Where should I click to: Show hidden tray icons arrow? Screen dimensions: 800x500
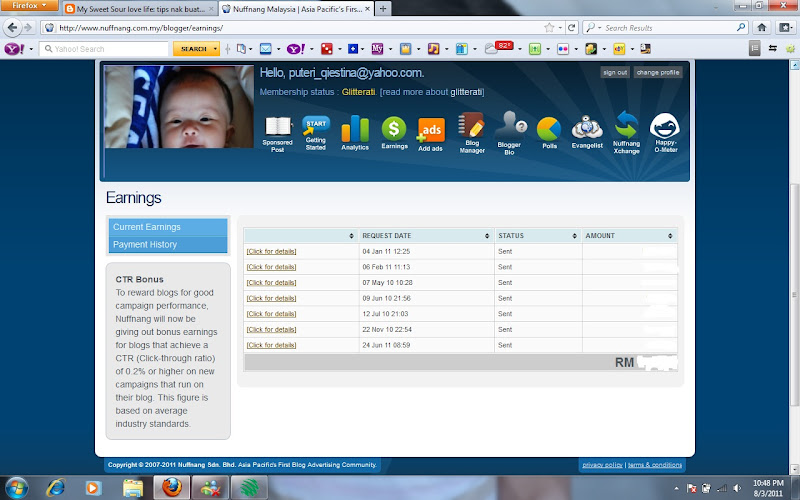click(x=677, y=489)
